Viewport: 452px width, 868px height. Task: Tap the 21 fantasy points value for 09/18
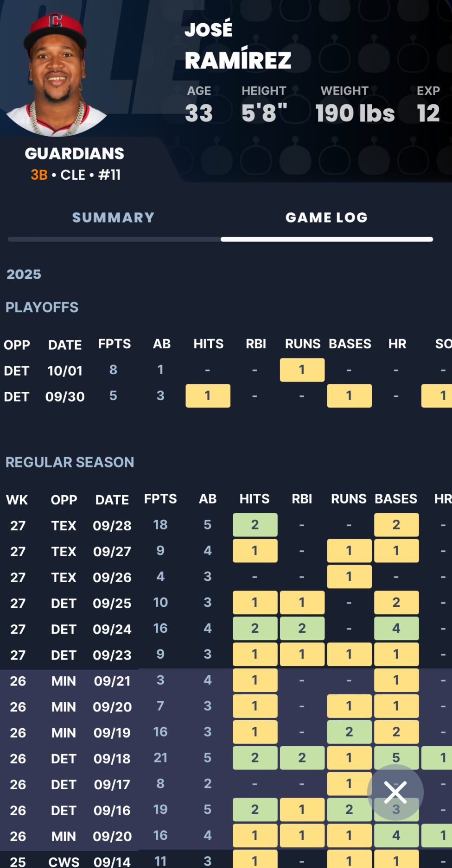click(160, 758)
